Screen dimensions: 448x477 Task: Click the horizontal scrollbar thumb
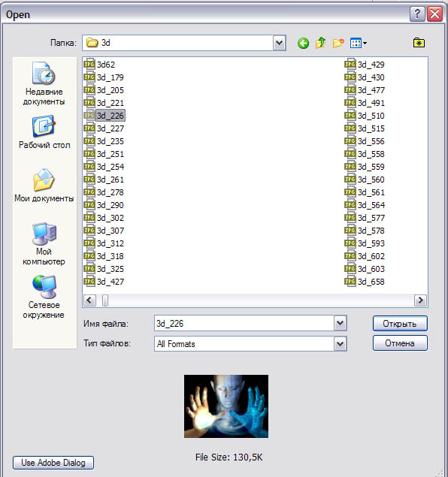pos(105,300)
